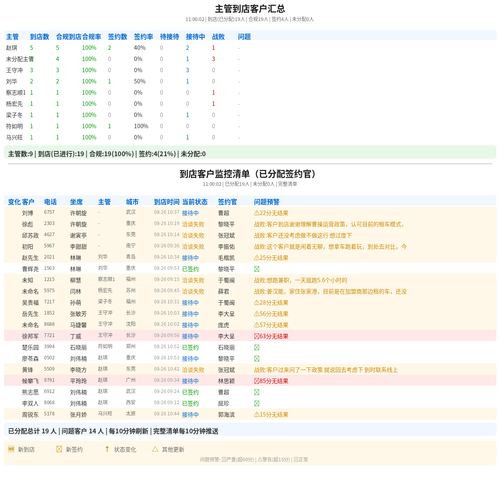Click arrival time 08-26 10:19
500x482 pixels.
(167, 223)
